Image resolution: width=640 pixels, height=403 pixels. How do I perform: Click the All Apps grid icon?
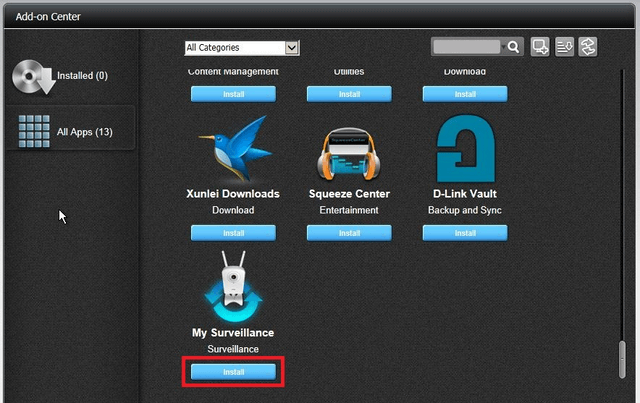pos(34,131)
